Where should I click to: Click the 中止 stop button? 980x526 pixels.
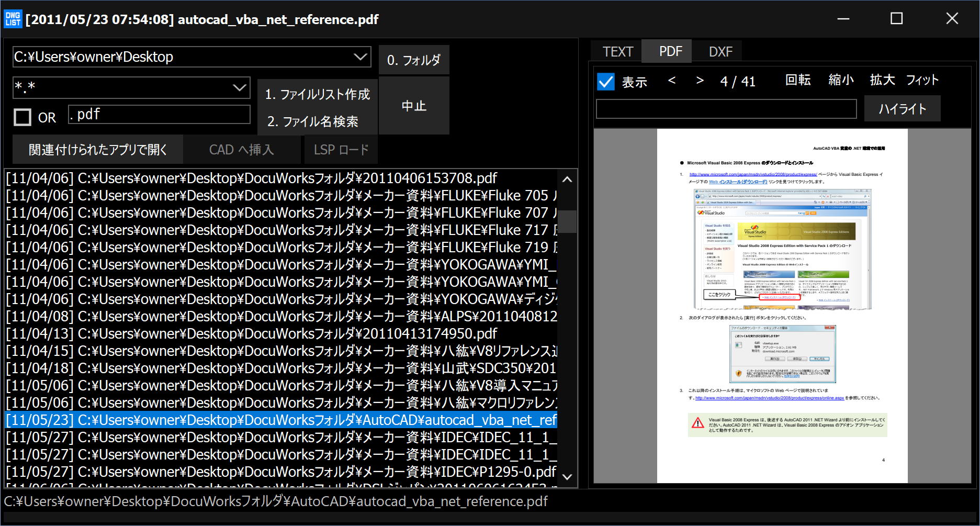(x=414, y=106)
